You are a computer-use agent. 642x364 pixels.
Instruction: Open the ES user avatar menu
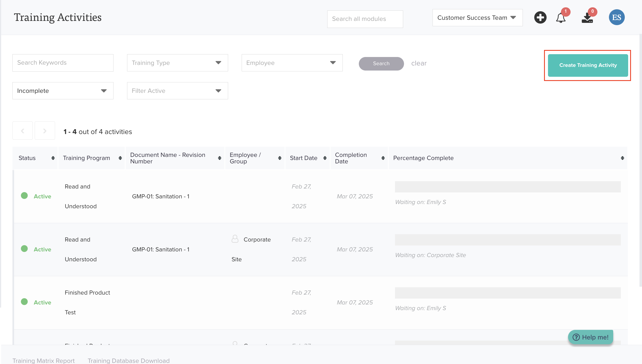(617, 17)
